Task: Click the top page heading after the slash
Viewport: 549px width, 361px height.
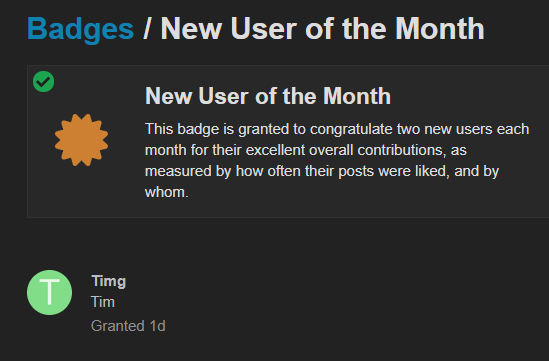Action: pos(322,29)
